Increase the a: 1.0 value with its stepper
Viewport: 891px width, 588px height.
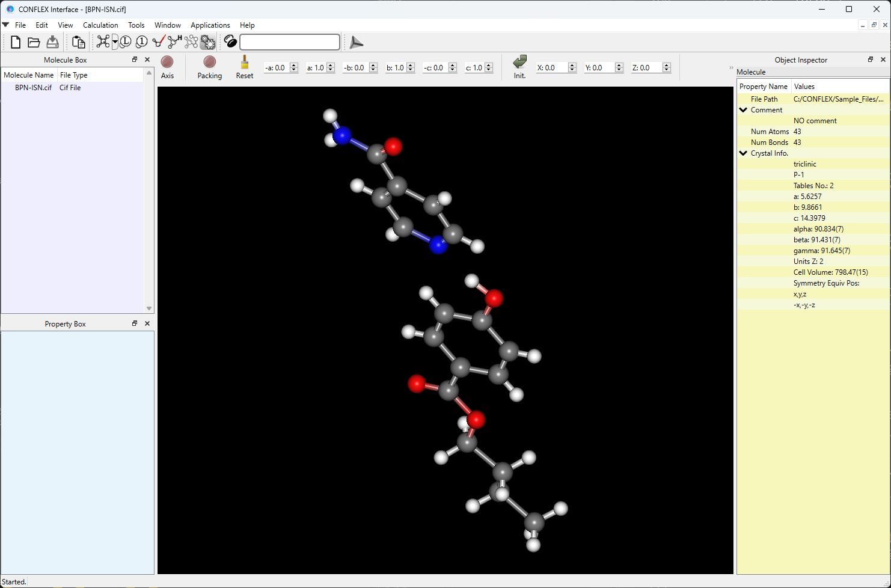point(329,64)
